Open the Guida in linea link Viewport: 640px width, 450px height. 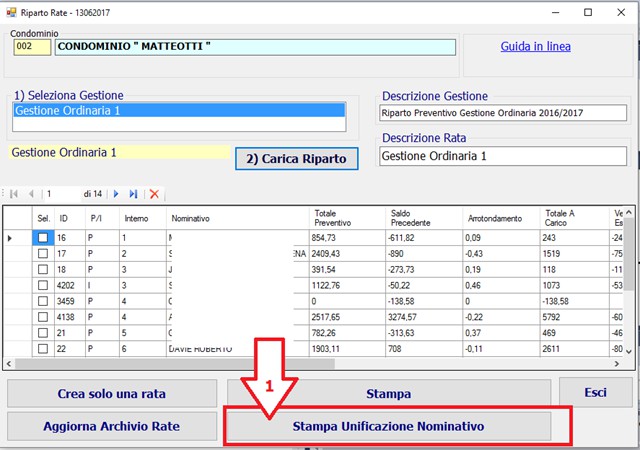click(536, 47)
